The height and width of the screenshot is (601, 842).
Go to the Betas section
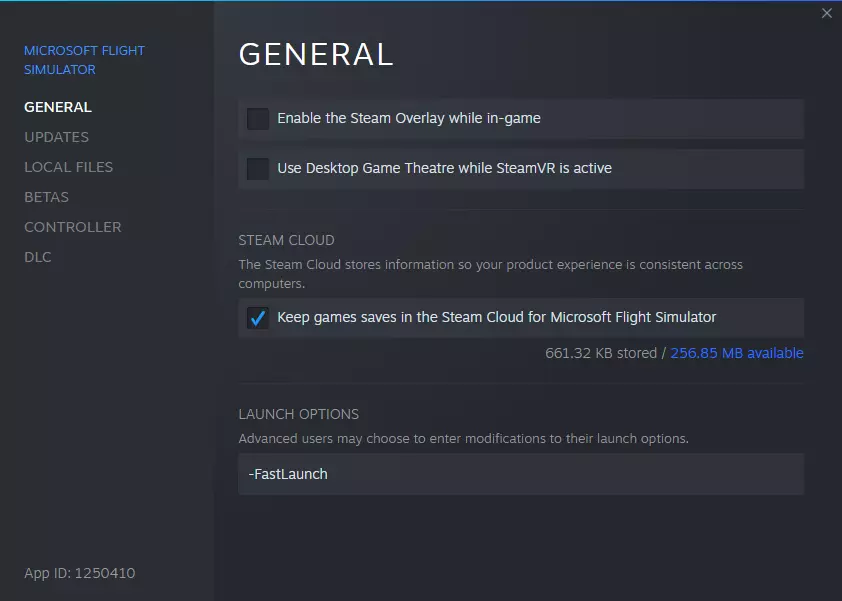click(46, 197)
